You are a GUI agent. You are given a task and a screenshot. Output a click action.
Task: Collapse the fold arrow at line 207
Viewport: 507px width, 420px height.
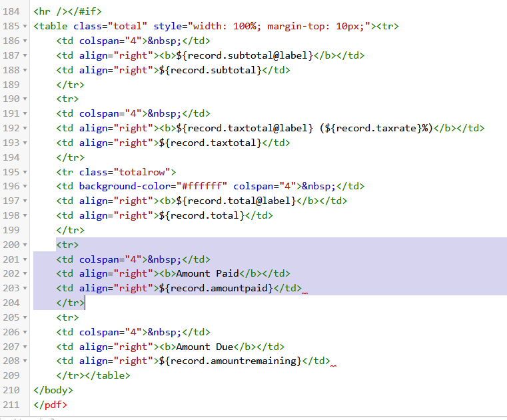pyautogui.click(x=25, y=347)
